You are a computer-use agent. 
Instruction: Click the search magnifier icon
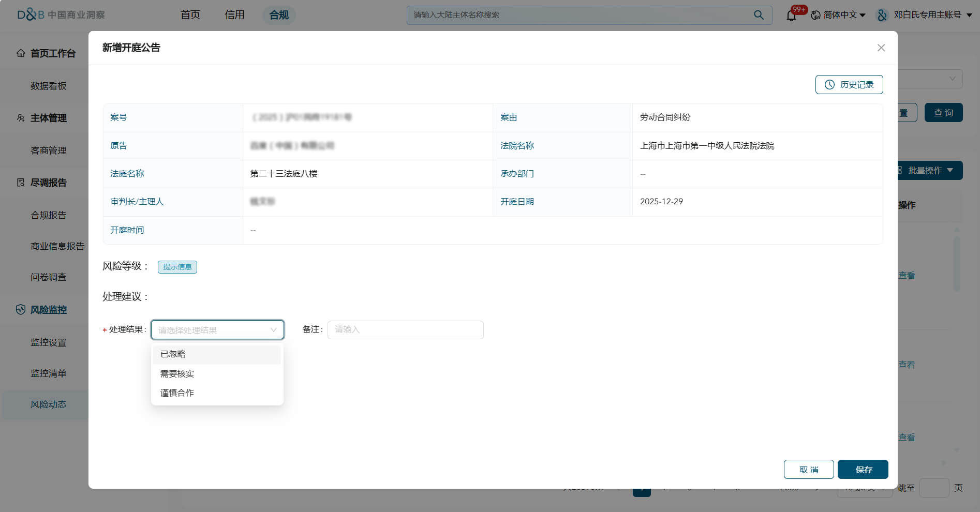[759, 15]
